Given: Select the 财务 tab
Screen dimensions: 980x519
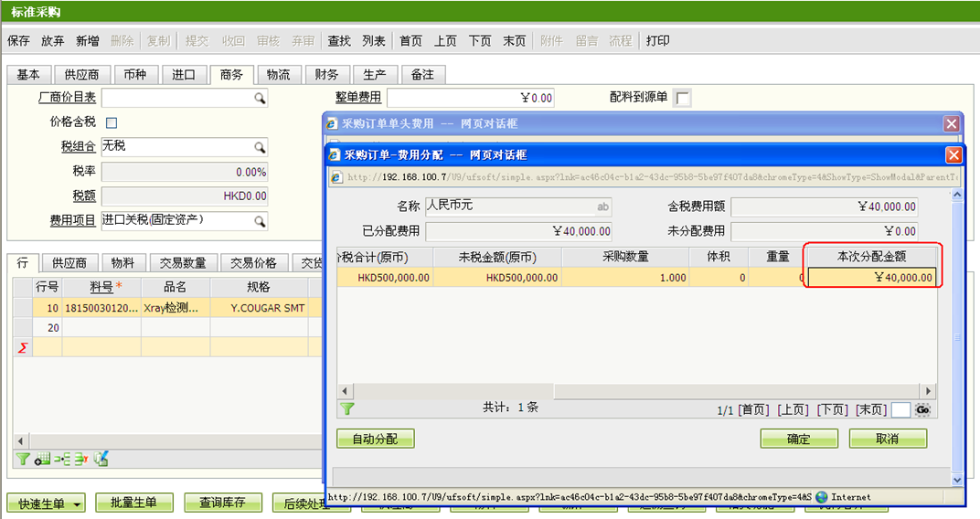Looking at the screenshot, I should 326,75.
